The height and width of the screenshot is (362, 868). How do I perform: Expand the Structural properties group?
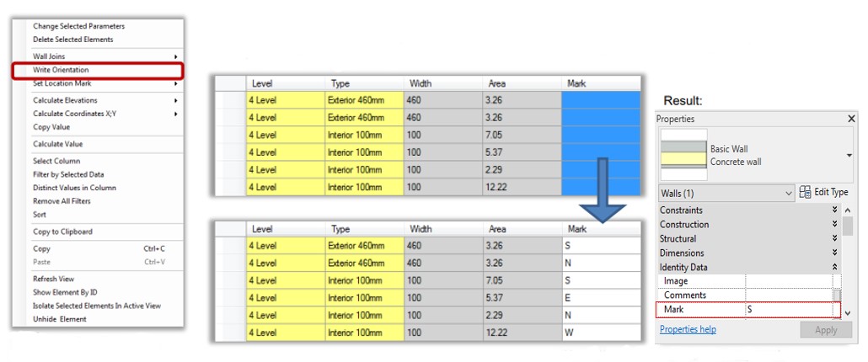pos(834,239)
